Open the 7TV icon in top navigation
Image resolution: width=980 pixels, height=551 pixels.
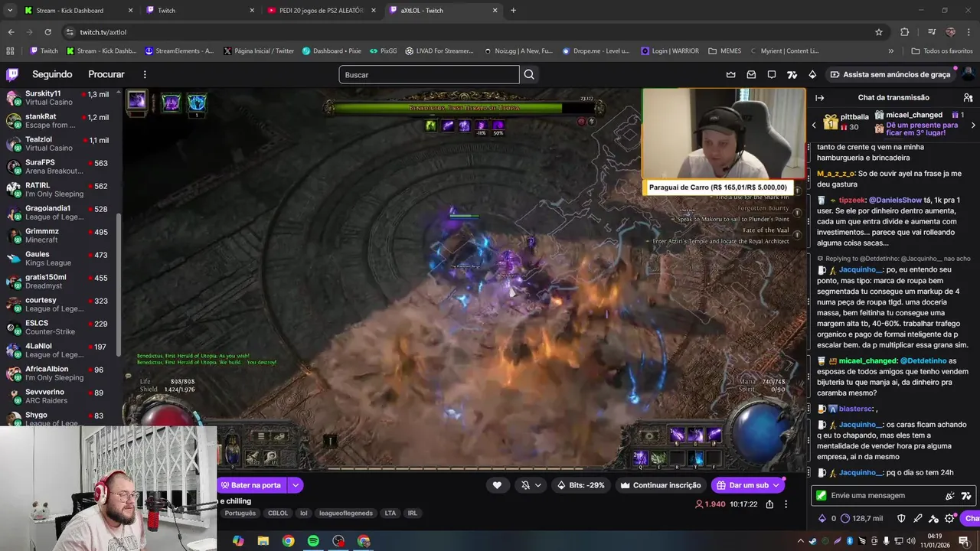[x=792, y=74]
